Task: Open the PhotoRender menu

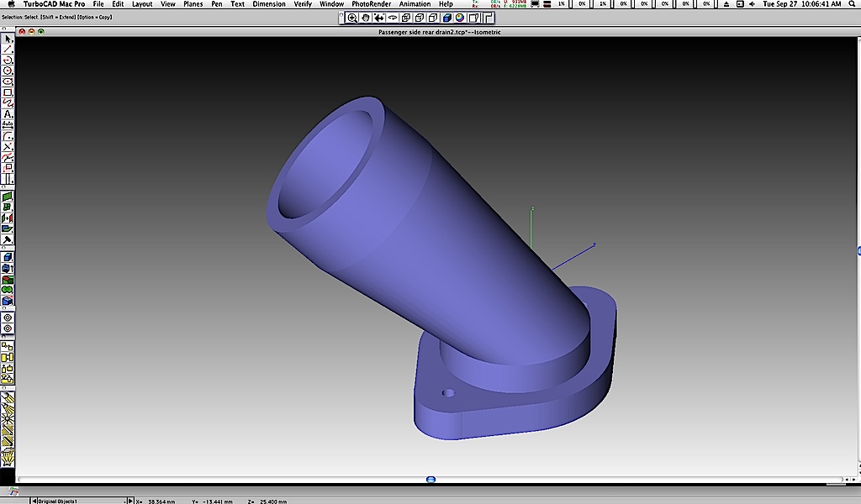Action: pos(370,4)
